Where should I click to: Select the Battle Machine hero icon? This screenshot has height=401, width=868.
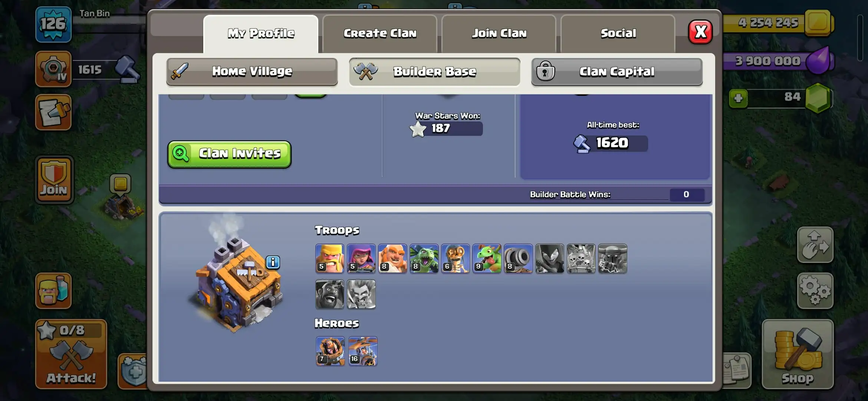click(331, 351)
